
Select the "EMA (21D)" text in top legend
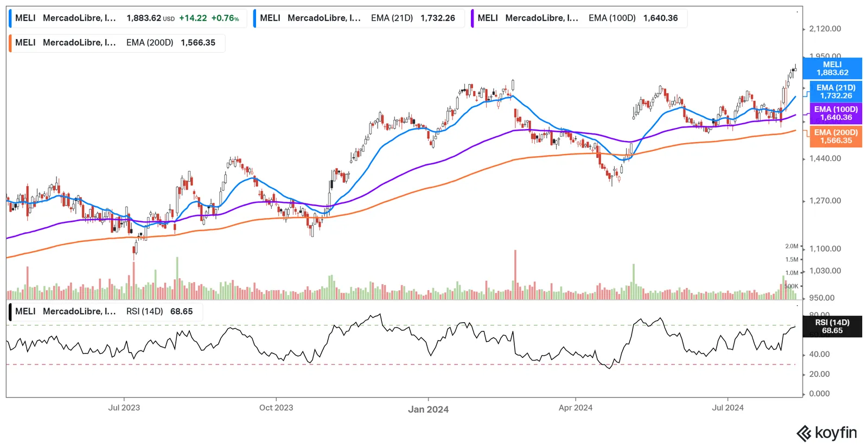pyautogui.click(x=392, y=18)
